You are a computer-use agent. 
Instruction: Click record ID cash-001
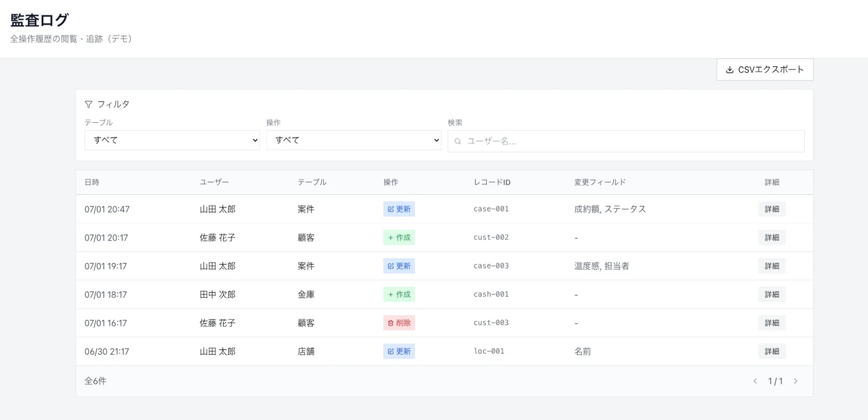click(x=491, y=294)
